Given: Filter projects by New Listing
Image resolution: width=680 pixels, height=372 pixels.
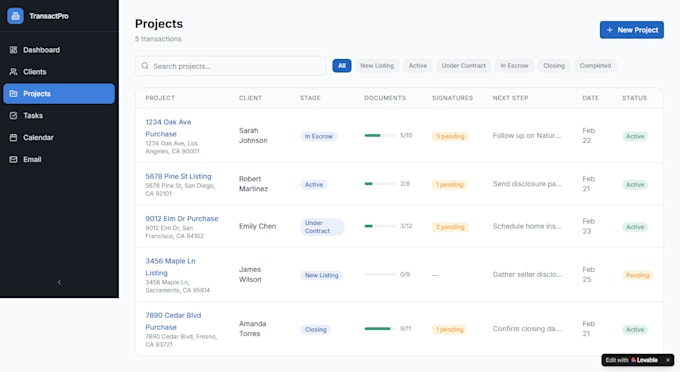Looking at the screenshot, I should (x=377, y=65).
